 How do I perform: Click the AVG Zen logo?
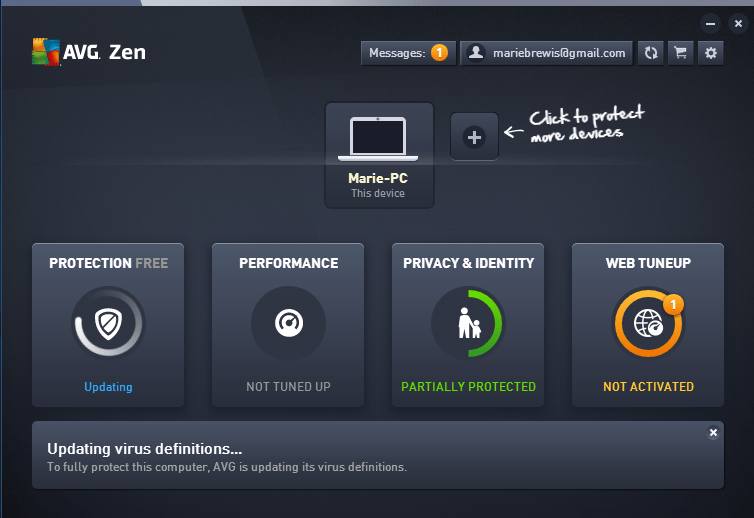click(88, 53)
